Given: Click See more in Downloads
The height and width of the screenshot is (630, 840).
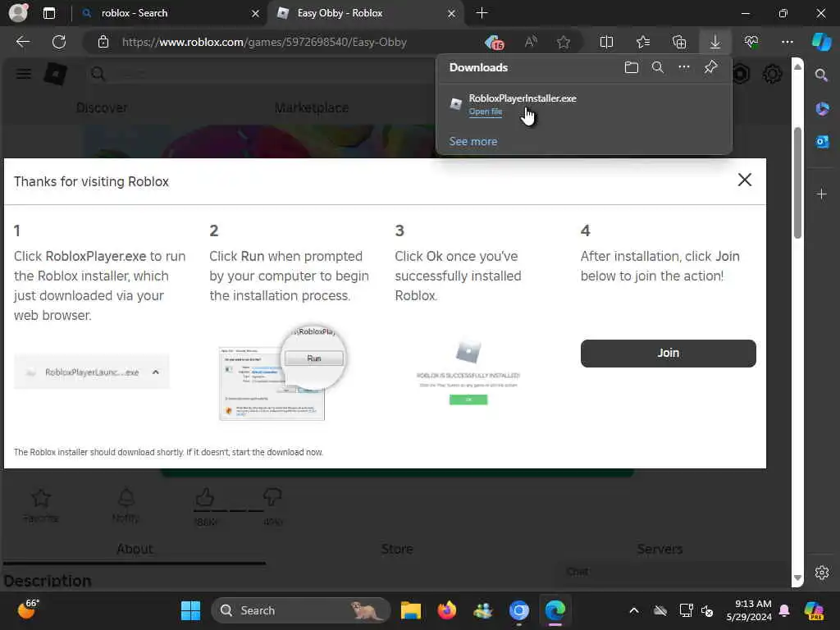Looking at the screenshot, I should tap(473, 141).
